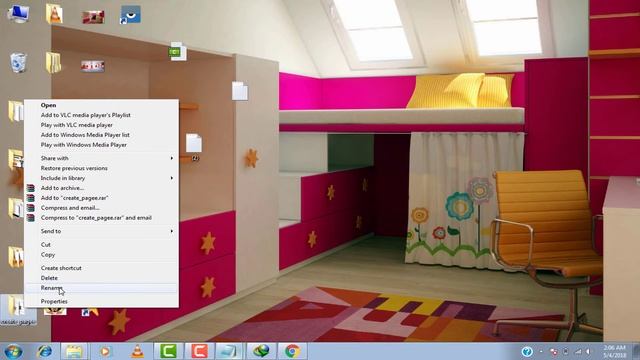Launch Windows Media Player from taskbar
Viewport: 640px width, 360px height.
(x=105, y=351)
